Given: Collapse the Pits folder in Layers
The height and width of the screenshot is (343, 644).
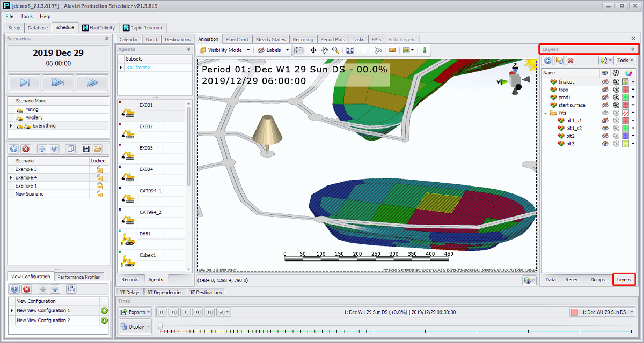Looking at the screenshot, I should pos(546,113).
